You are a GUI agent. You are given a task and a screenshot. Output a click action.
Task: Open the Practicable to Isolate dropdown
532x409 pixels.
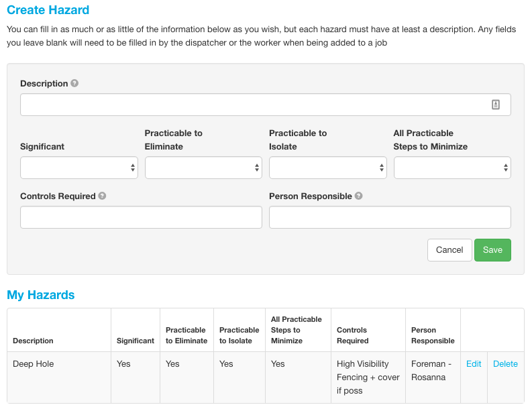tap(328, 168)
